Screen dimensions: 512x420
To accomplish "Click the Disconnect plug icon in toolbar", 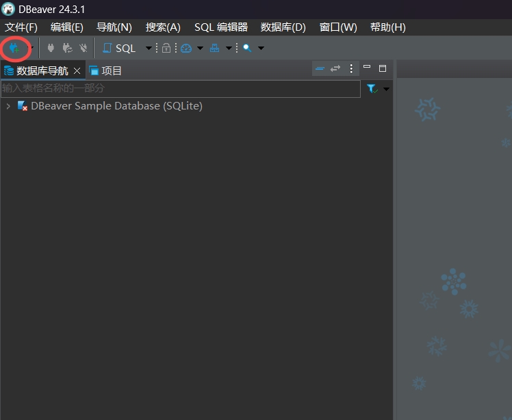I will tap(84, 48).
